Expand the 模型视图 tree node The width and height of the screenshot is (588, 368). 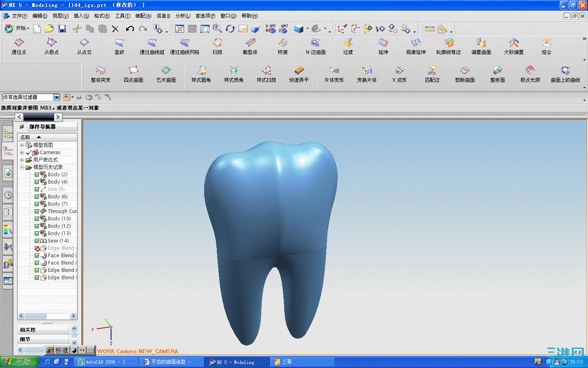pos(22,145)
